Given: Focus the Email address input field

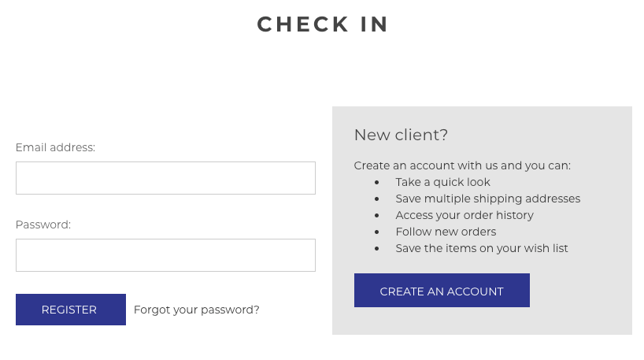Looking at the screenshot, I should click(165, 178).
